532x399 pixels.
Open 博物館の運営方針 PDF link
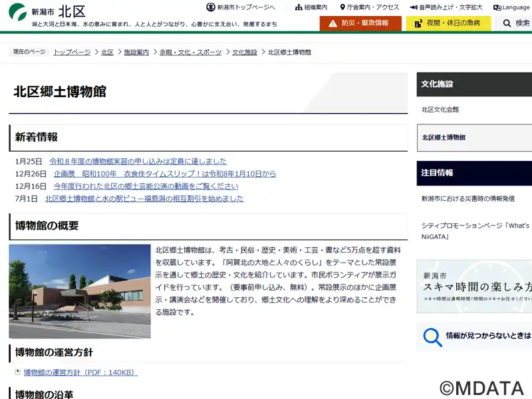click(80, 372)
